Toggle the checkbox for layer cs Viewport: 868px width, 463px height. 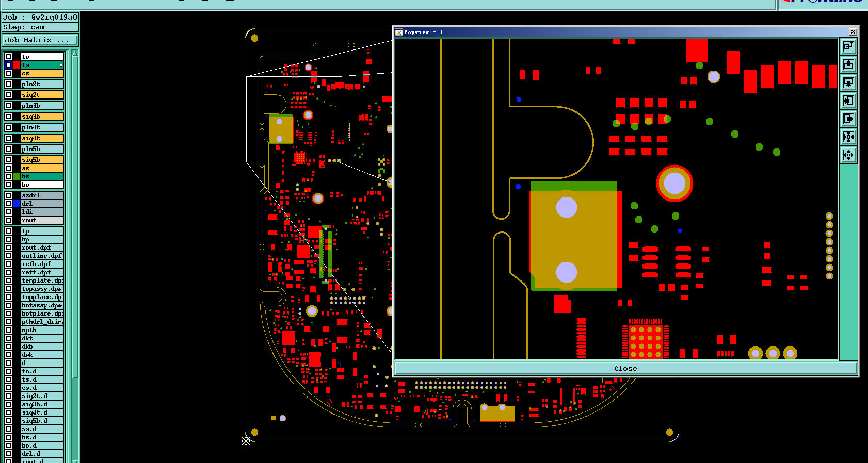(x=8, y=73)
